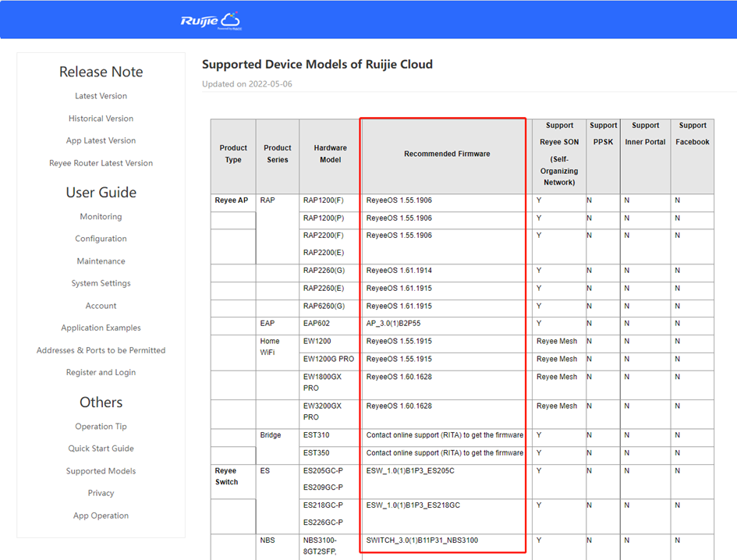Click the ES218GC-P model text
737x560 pixels.
pos(323,505)
